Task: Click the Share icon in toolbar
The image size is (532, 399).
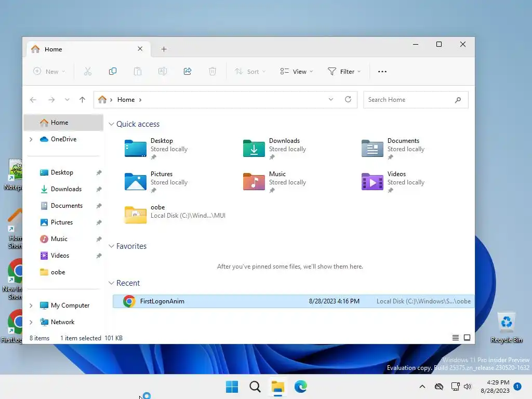Action: click(188, 71)
